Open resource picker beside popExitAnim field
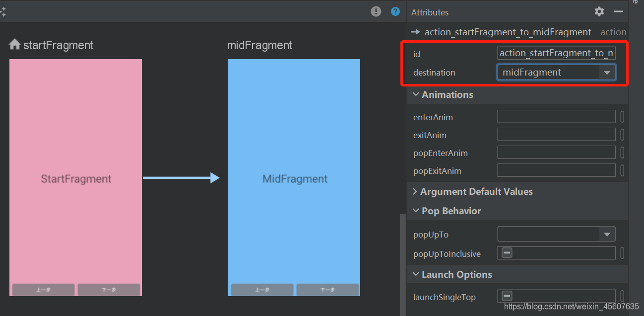This screenshot has height=316, width=644. point(622,170)
